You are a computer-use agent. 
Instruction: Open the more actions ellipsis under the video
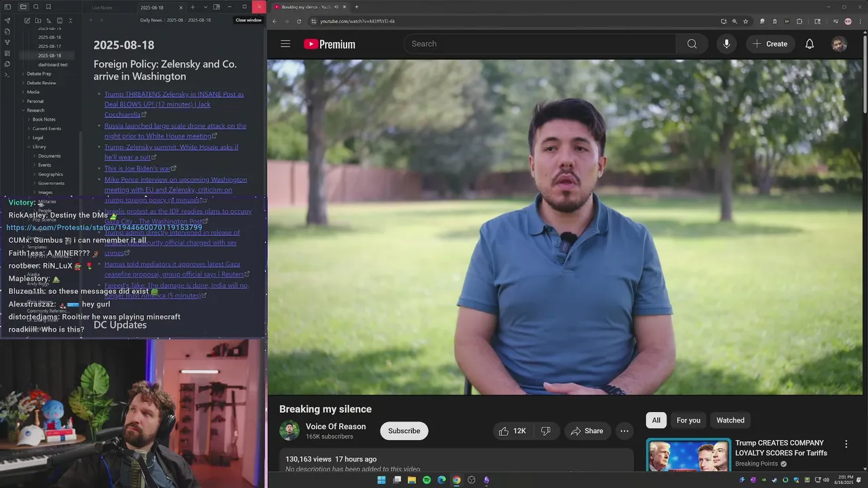point(625,431)
